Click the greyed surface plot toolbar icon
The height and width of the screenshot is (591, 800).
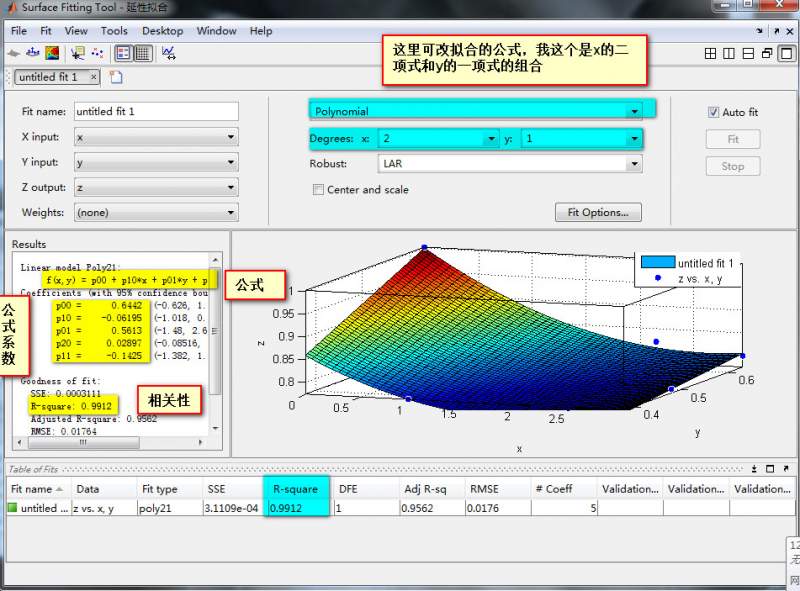click(x=14, y=53)
